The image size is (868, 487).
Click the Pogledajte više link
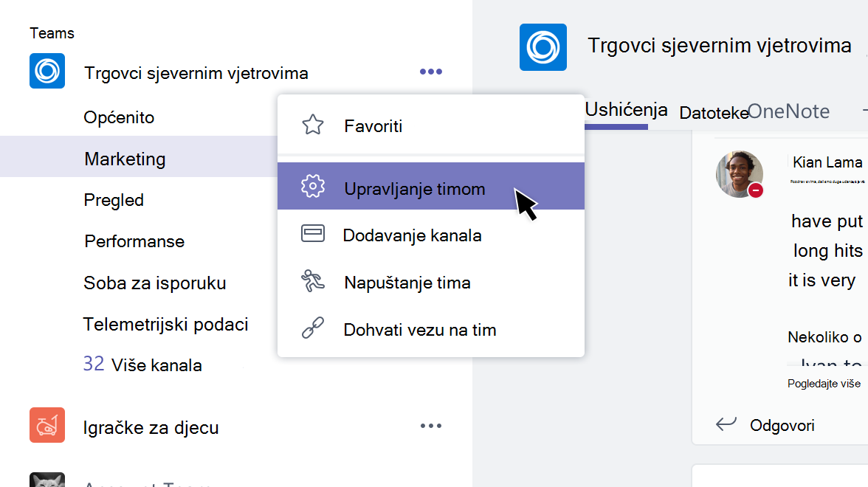(x=824, y=384)
